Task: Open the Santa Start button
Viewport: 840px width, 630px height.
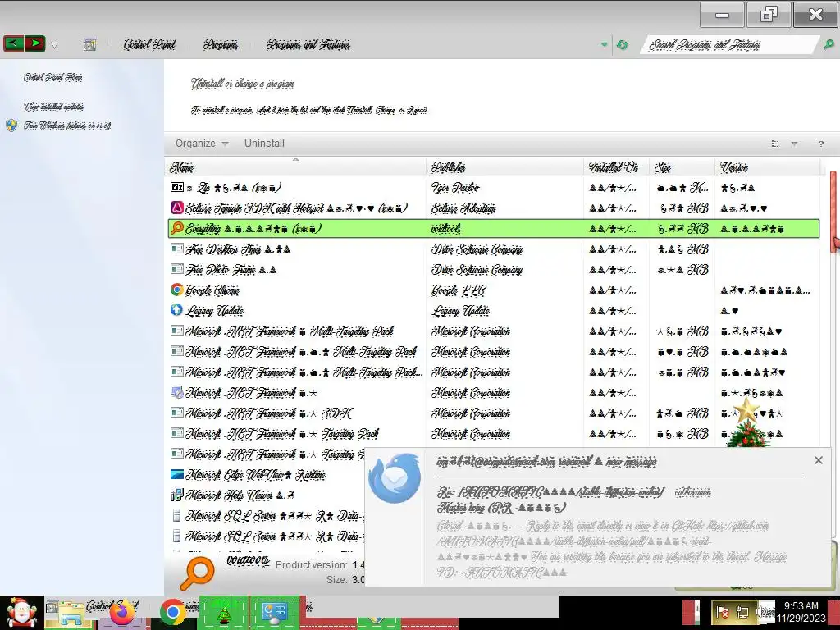Action: 21,614
